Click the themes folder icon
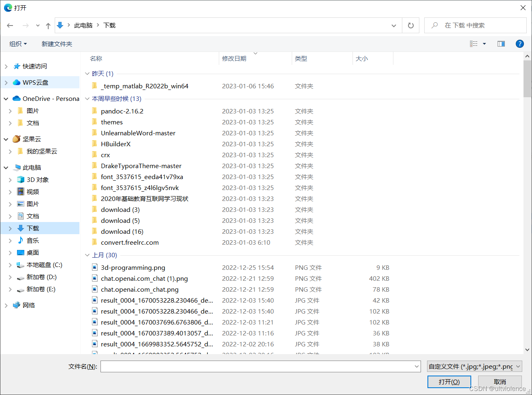 94,122
